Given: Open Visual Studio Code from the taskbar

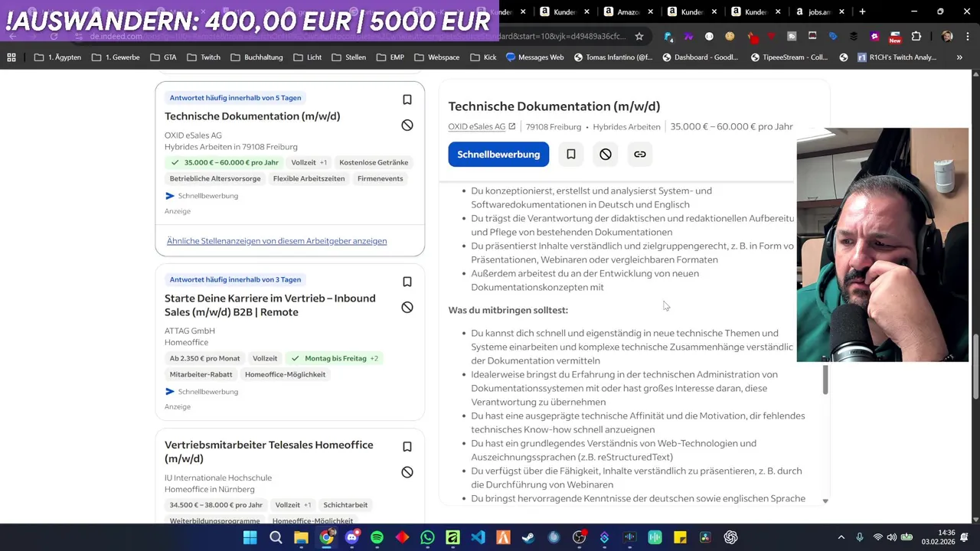Looking at the screenshot, I should [x=478, y=538].
